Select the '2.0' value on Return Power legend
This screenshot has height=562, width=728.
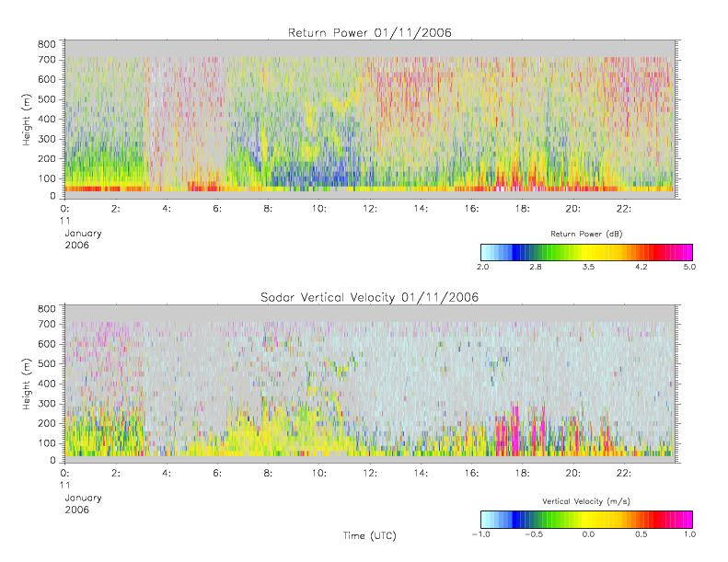(x=482, y=267)
